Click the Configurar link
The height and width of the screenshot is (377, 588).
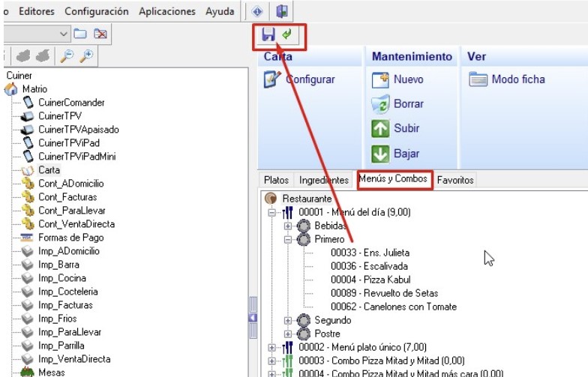click(x=310, y=79)
